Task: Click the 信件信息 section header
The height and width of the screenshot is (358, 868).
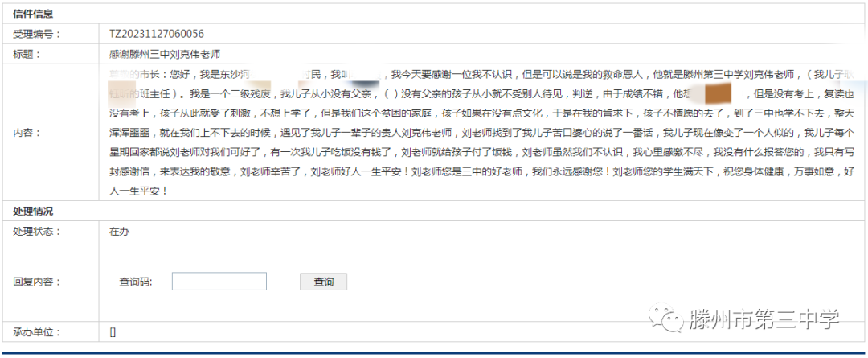Action: pos(33,14)
